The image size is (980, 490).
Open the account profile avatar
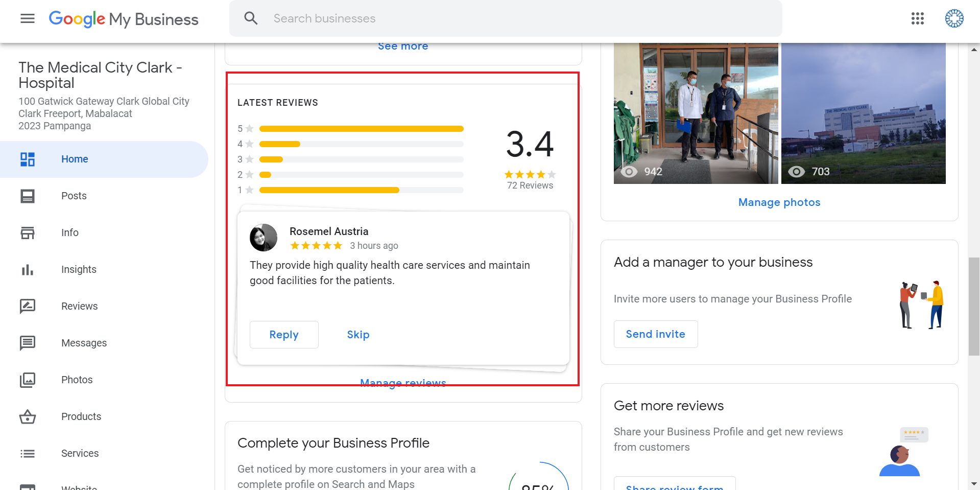click(x=953, y=19)
